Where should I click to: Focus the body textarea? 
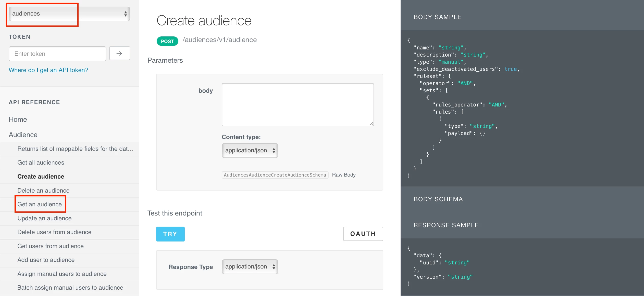298,104
